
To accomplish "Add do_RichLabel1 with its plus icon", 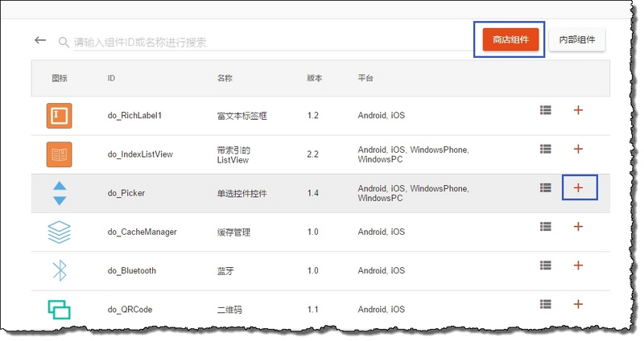I will (x=578, y=110).
